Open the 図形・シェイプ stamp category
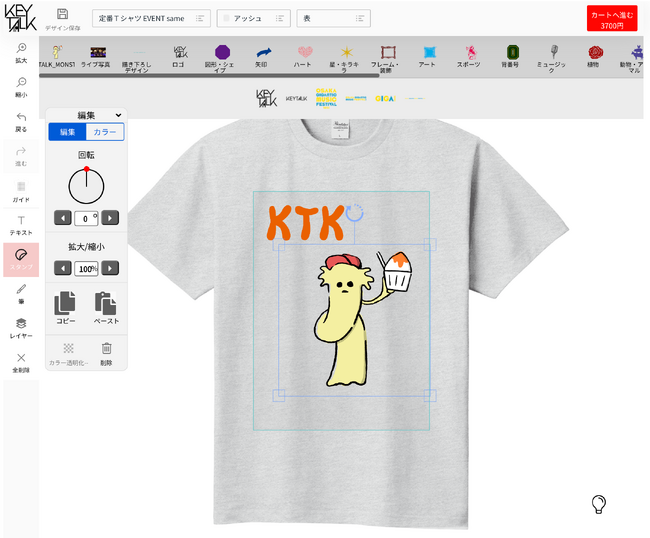 [222, 59]
